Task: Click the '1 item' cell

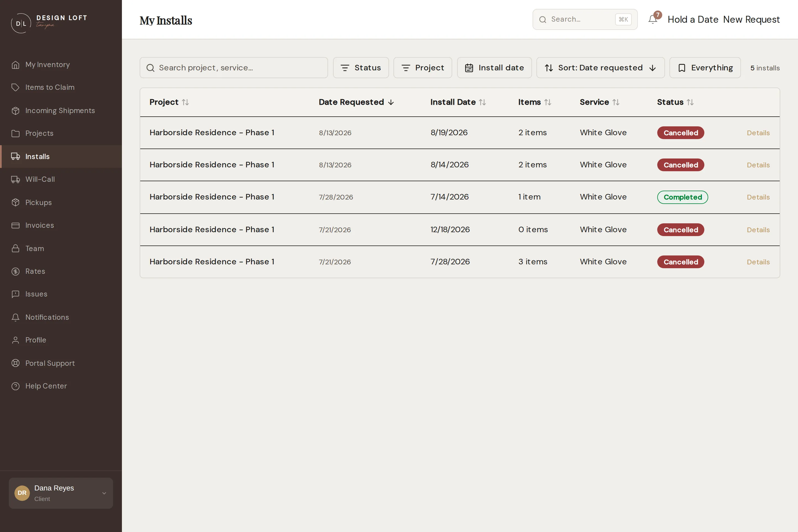Action: click(529, 197)
